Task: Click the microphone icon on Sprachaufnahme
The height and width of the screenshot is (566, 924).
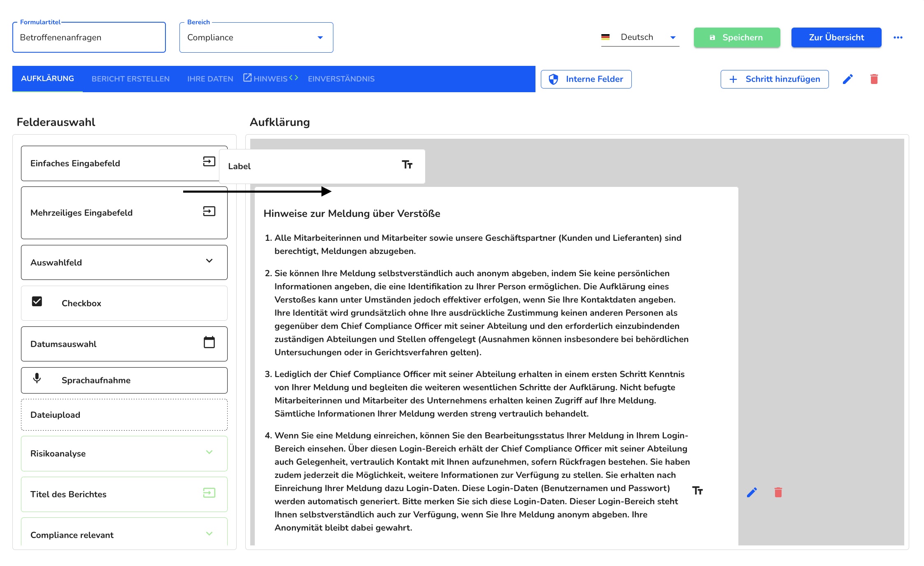Action: [x=37, y=378]
